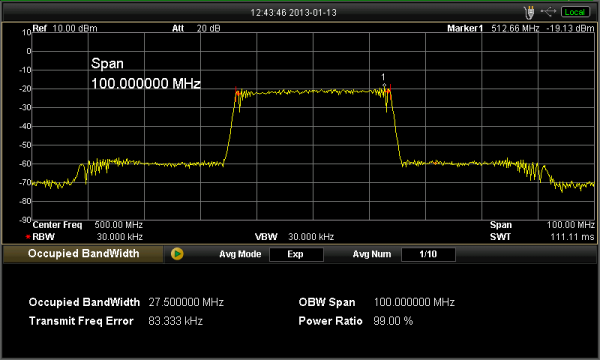Select the Avg Num 1/10 field
The image size is (600, 360).
(x=428, y=254)
